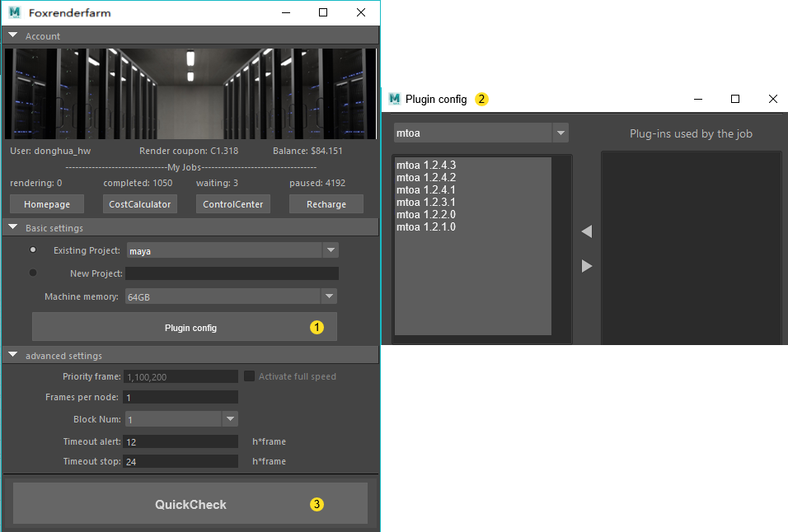Screen dimensions: 788x532
Task: Maximize the Plugin config window
Action: pos(734,99)
